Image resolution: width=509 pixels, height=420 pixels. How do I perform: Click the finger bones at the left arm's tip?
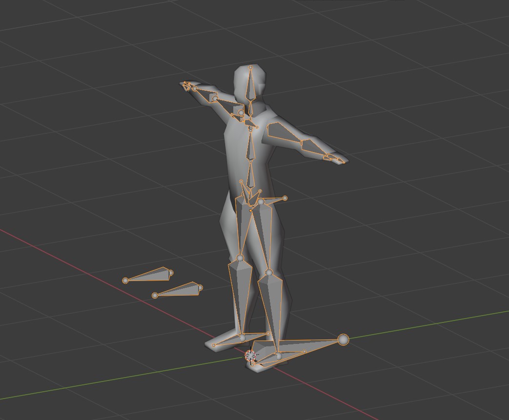[x=186, y=86]
